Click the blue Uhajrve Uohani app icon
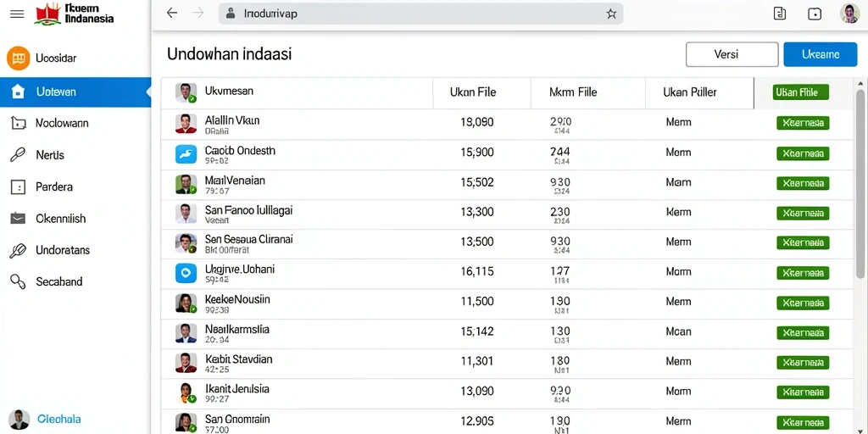The height and width of the screenshot is (434, 868). (x=186, y=273)
